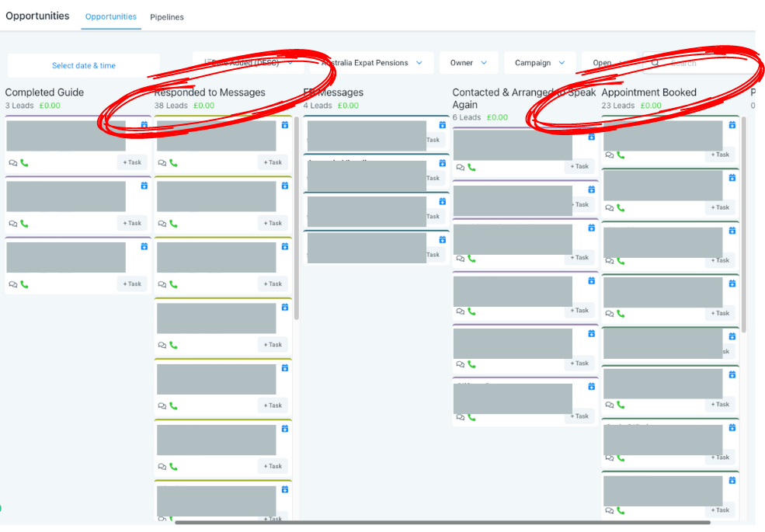Switch to the Pipelines tab
Image resolution: width=765 pixels, height=532 pixels.
click(167, 16)
